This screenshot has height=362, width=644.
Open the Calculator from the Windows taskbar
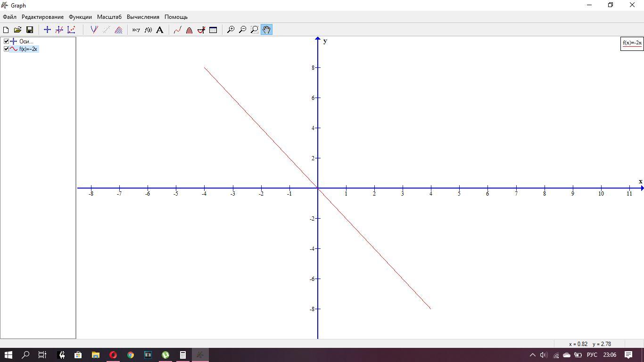pos(183,355)
